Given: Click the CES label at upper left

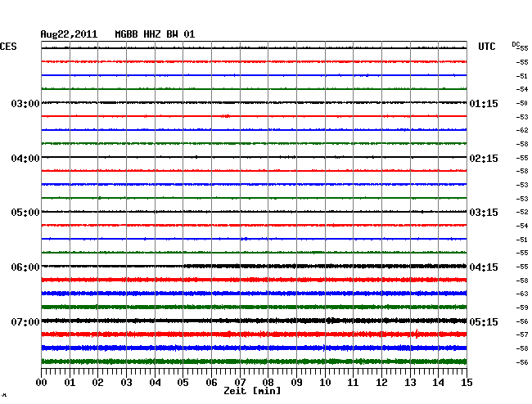Looking at the screenshot, I should tap(8, 47).
